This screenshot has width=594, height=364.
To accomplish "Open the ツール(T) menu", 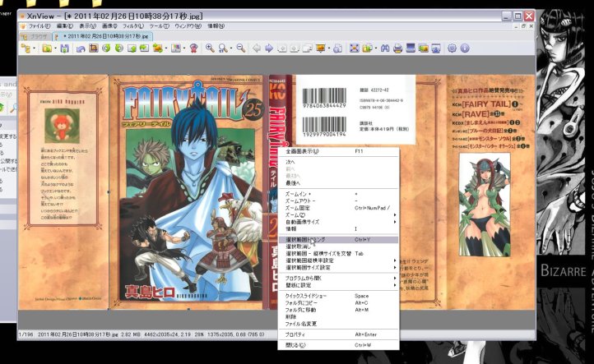I will pos(159,26).
